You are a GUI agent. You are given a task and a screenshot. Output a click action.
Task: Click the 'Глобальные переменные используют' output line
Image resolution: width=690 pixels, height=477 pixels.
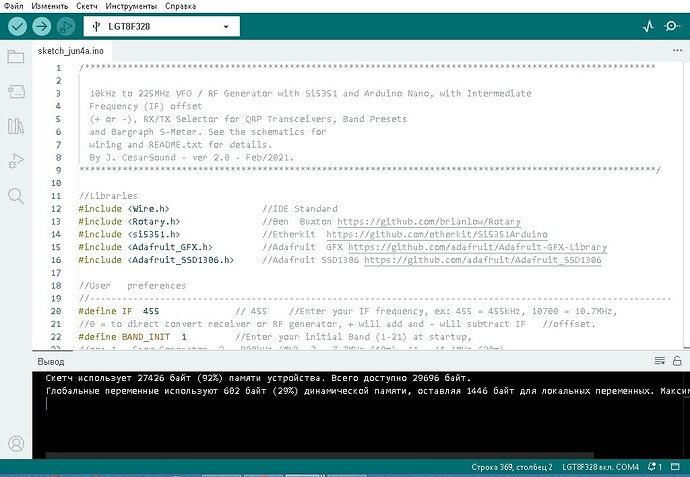[x=368, y=391]
